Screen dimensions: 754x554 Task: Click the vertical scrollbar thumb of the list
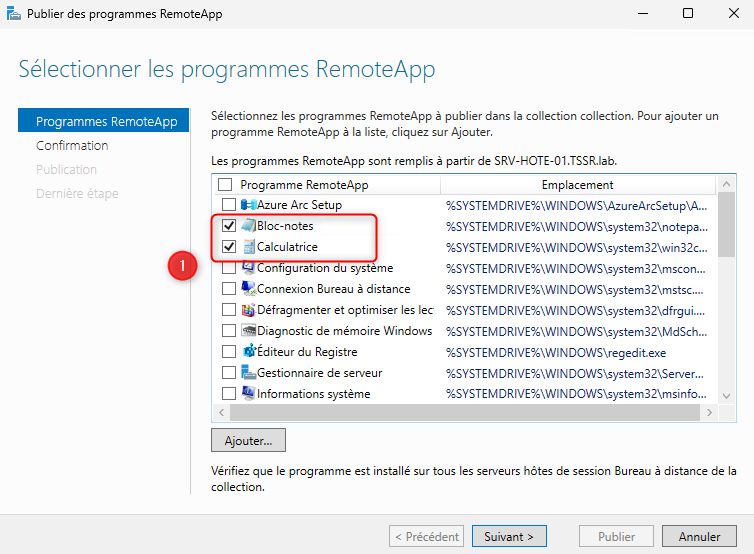click(727, 225)
